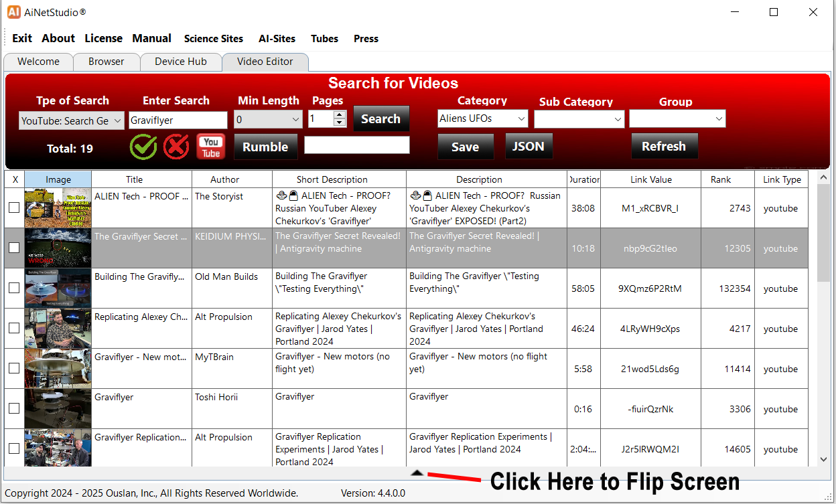Image resolution: width=836 pixels, height=504 pixels.
Task: Click the YouTube logo icon
Action: [211, 147]
